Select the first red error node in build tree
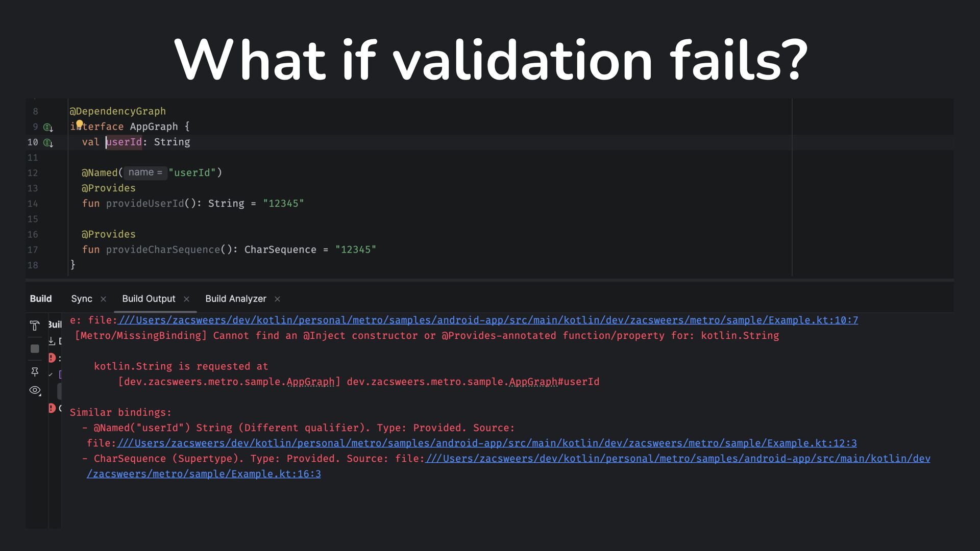 52,358
